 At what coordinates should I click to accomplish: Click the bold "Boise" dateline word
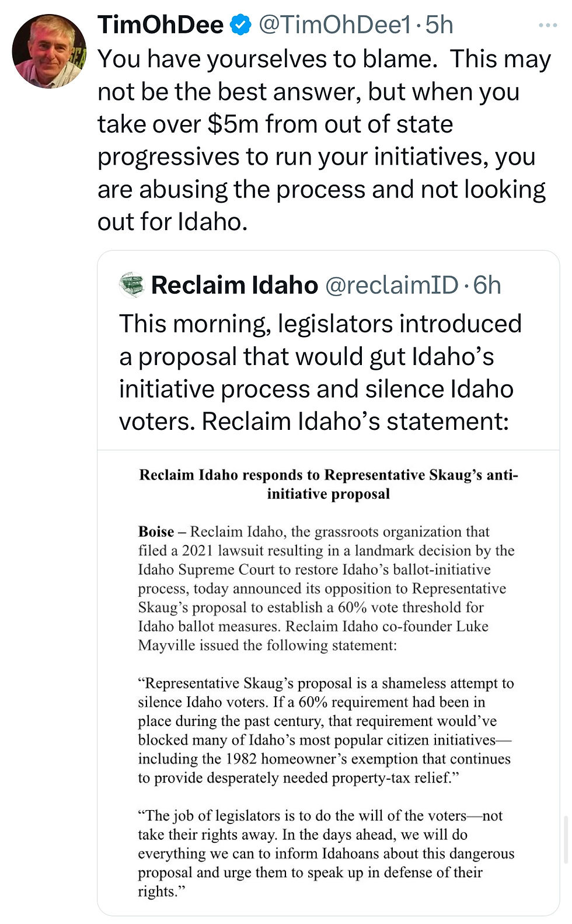(x=156, y=532)
